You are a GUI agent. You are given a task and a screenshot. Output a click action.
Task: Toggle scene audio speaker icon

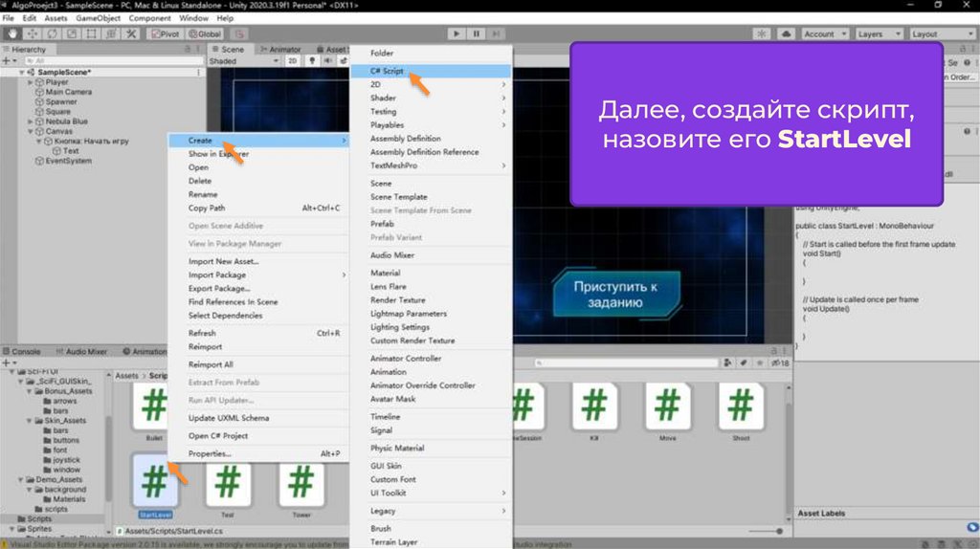pos(327,60)
